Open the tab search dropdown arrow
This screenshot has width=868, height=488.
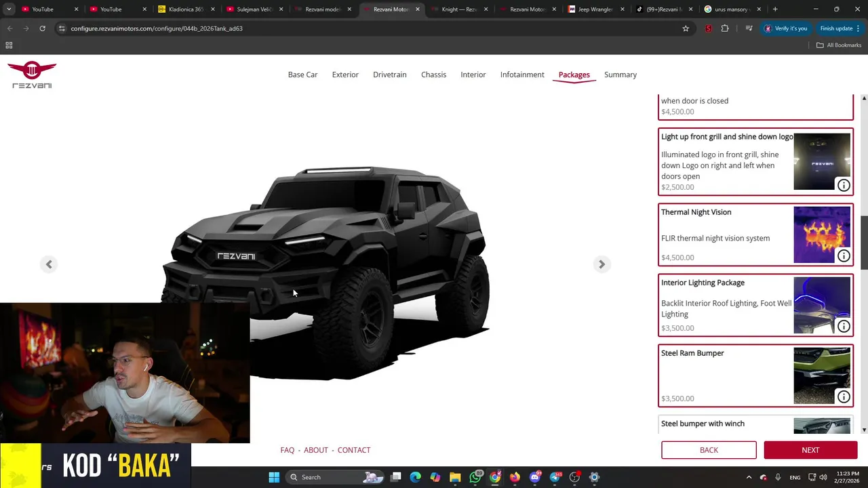pyautogui.click(x=9, y=9)
